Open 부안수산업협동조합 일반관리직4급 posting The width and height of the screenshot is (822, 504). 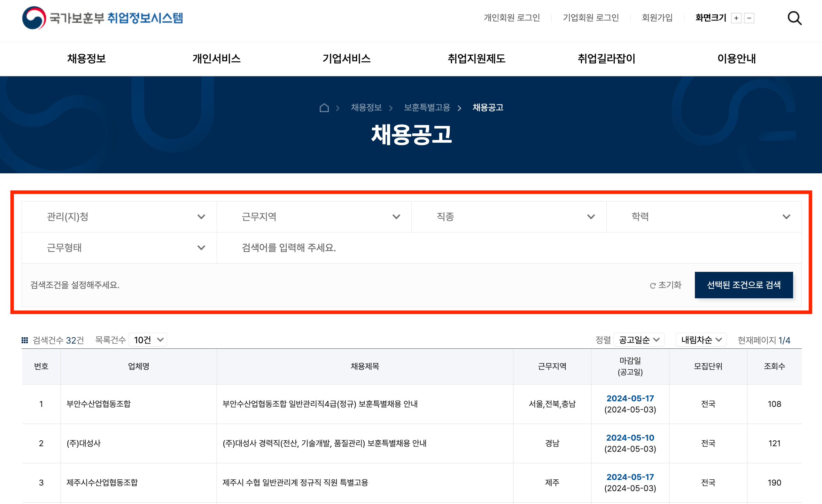[320, 404]
